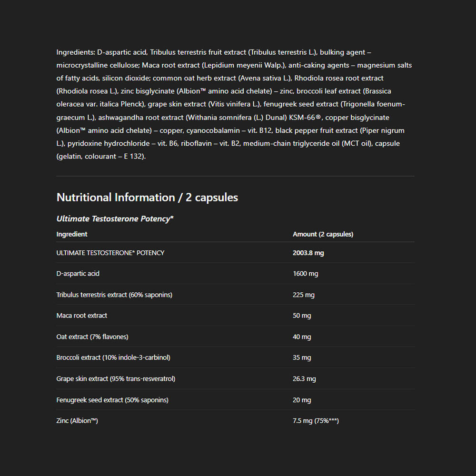Click the Nutritional Information / 2 capsules heading
This screenshot has width=476, height=476.
tap(147, 198)
